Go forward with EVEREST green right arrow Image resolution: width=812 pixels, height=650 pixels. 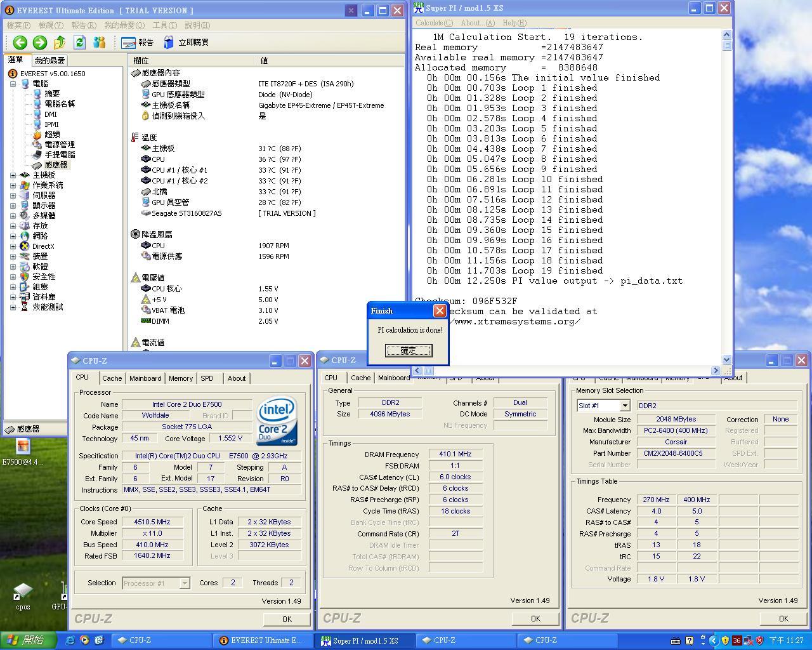click(39, 43)
